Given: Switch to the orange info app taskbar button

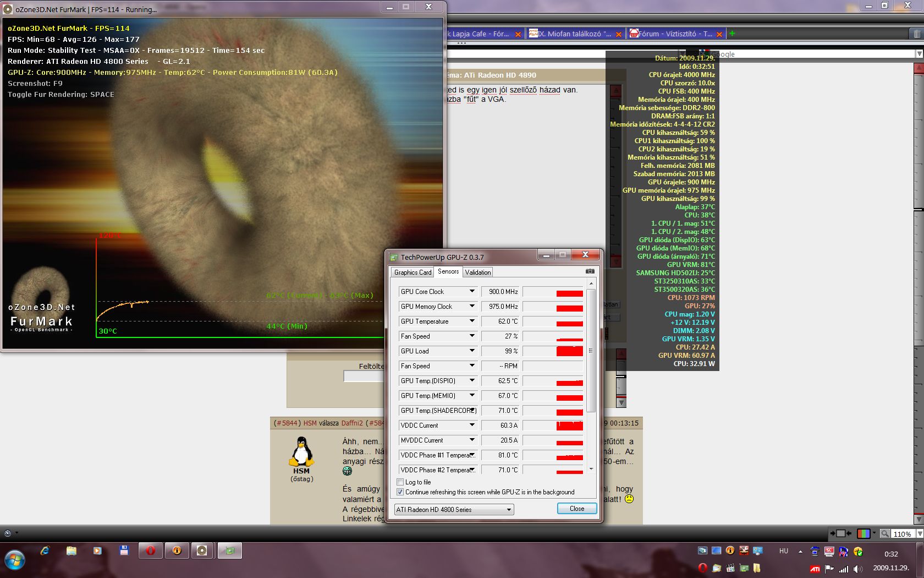Looking at the screenshot, I should (177, 550).
